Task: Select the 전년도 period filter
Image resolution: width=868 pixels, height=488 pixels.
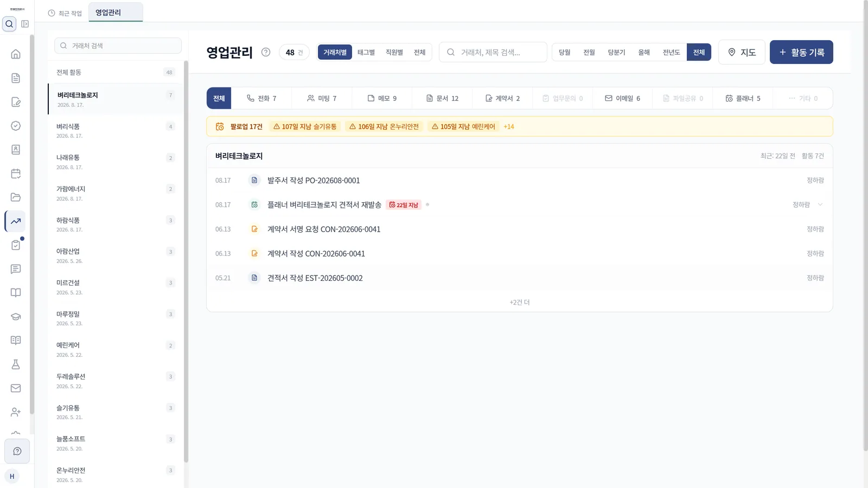Action: coord(672,52)
